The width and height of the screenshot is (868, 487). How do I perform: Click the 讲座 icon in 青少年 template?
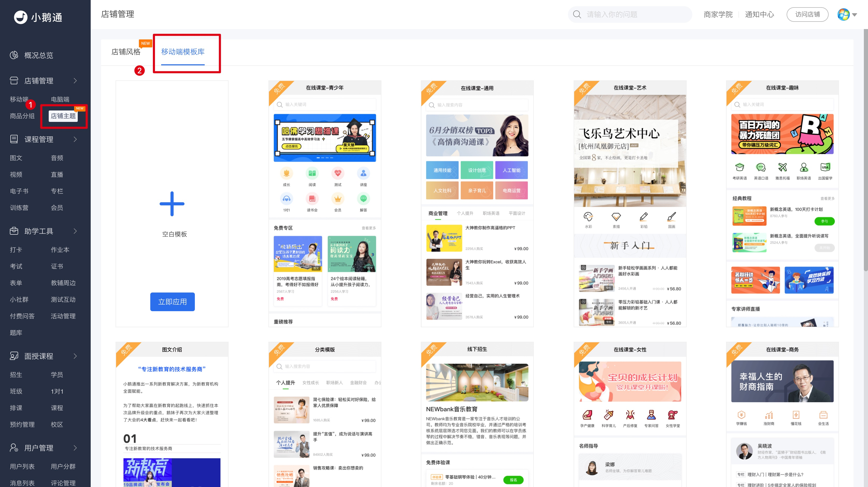[363, 173]
